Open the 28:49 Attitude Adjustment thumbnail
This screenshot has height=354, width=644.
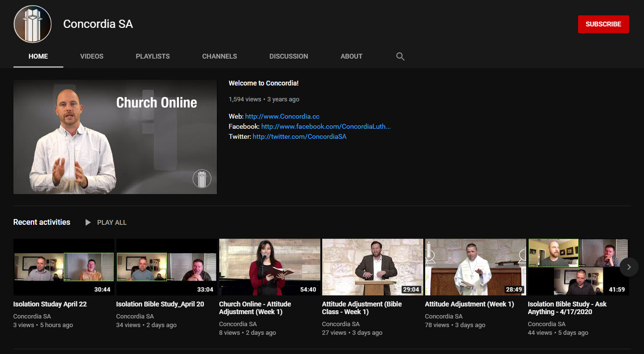[x=476, y=267]
